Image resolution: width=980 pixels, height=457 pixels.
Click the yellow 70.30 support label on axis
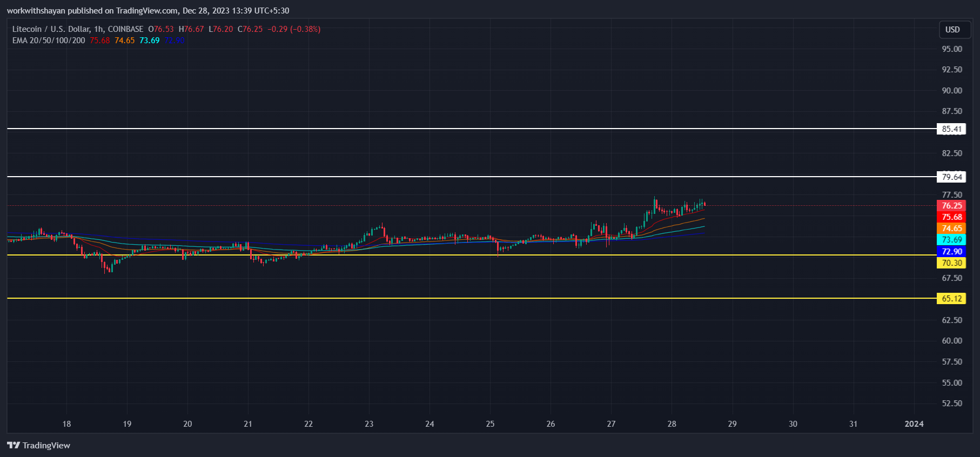point(951,263)
